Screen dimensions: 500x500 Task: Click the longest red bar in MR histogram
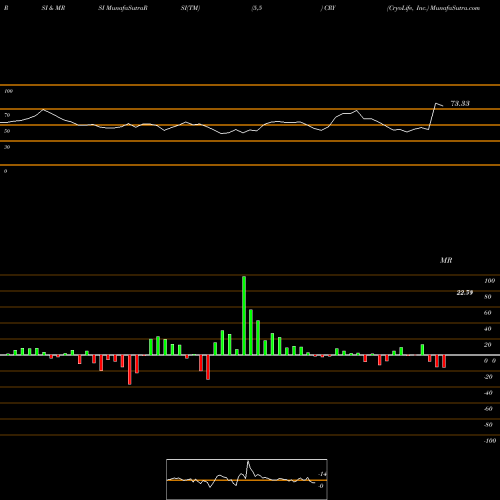click(130, 370)
